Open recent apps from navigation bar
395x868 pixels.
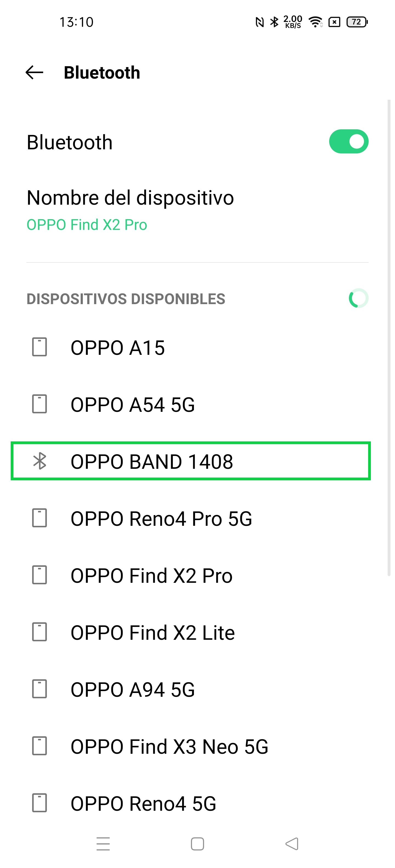point(103,844)
